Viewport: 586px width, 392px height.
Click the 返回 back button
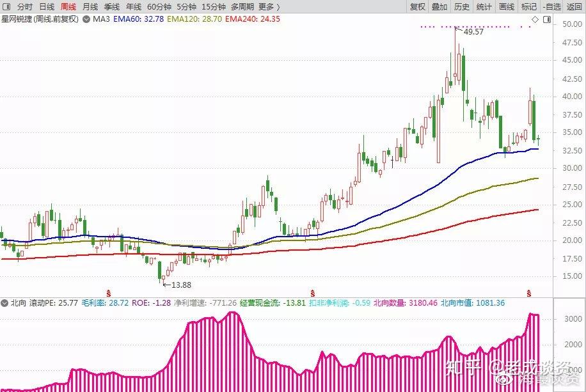pyautogui.click(x=574, y=7)
